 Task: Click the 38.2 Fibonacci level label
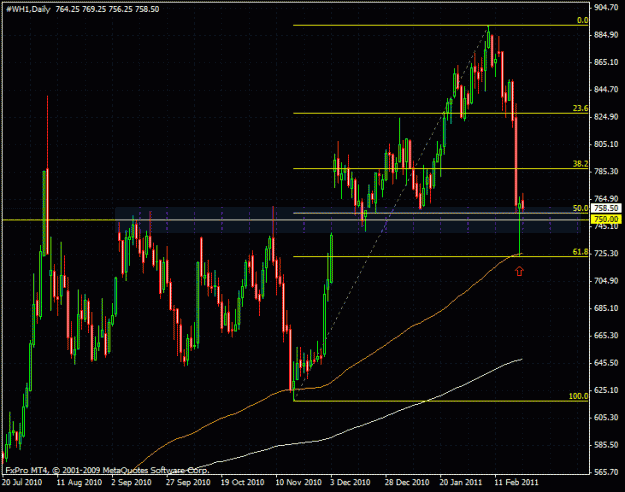(x=580, y=163)
